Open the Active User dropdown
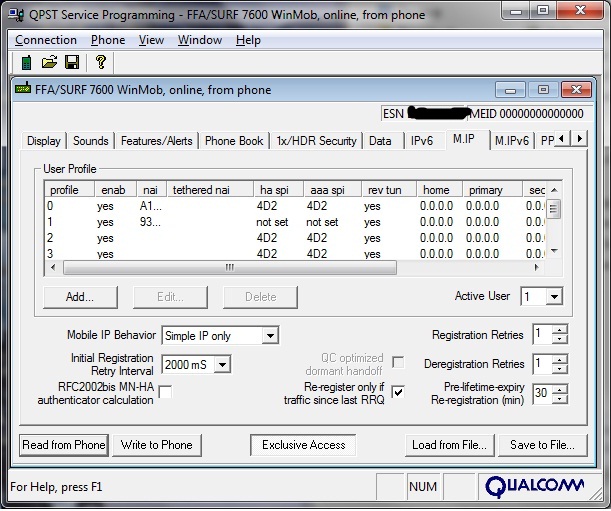 554,297
